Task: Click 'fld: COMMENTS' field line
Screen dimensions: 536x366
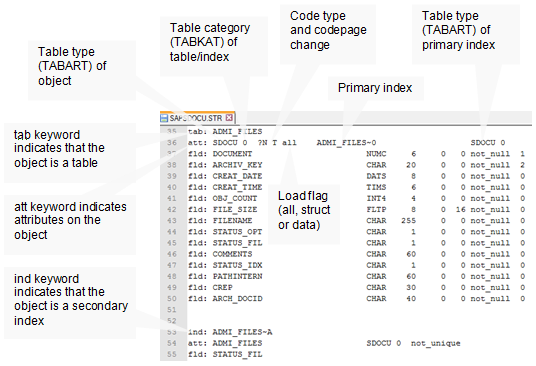Action: coord(220,254)
